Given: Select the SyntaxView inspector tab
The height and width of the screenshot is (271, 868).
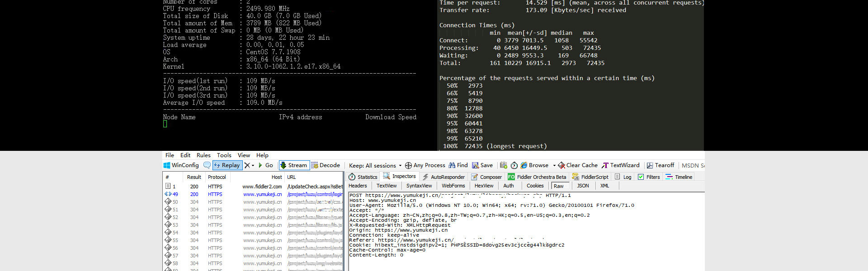Looking at the screenshot, I should [x=419, y=186].
